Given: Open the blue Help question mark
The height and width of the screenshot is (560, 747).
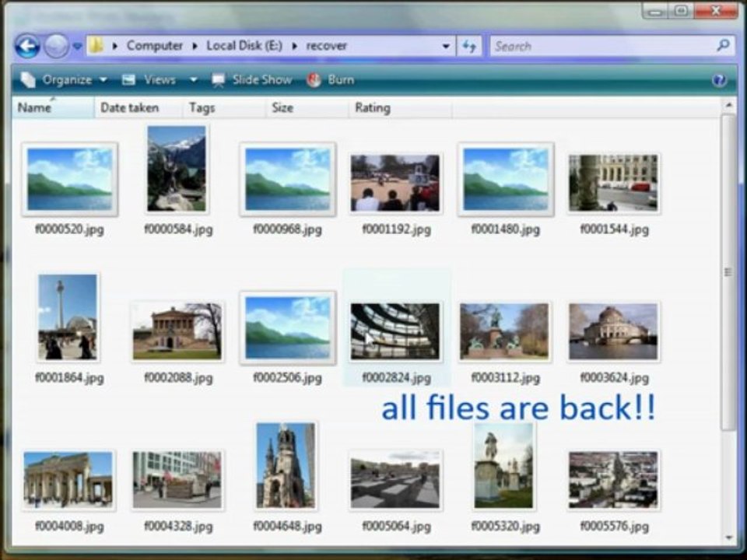Looking at the screenshot, I should pyautogui.click(x=719, y=80).
